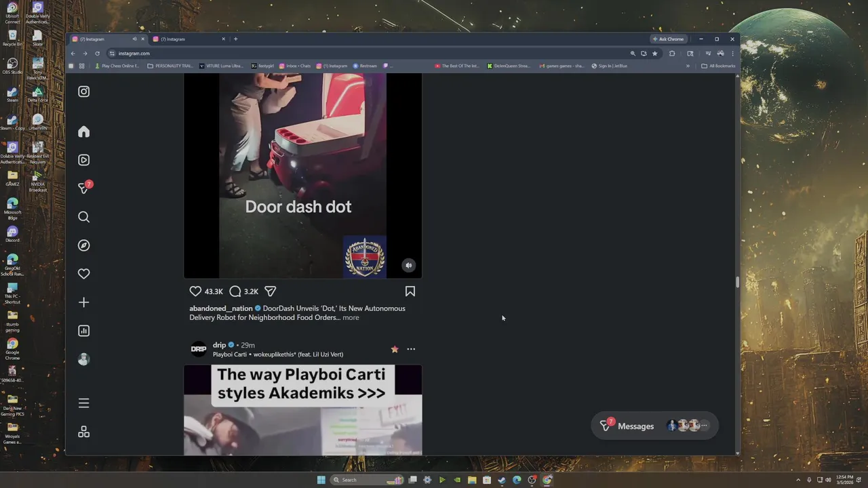This screenshot has height=488, width=868.
Task: Open more options on drip post
Action: click(411, 349)
